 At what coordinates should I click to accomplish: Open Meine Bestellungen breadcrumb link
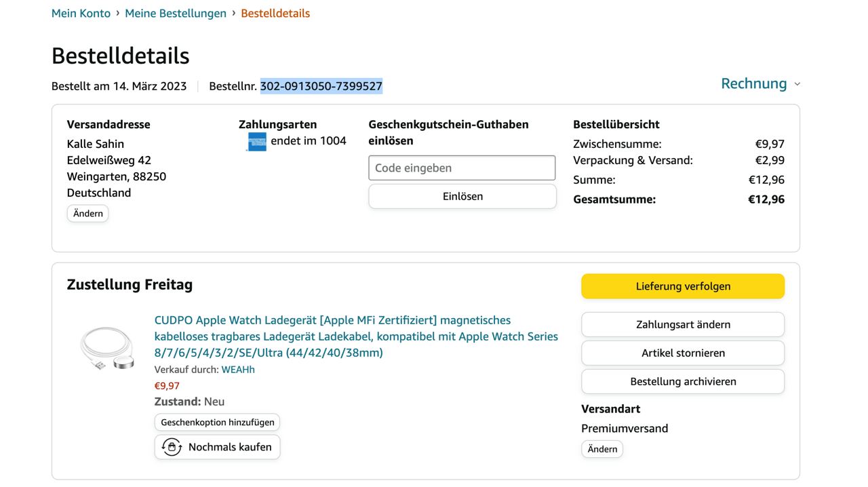[176, 13]
